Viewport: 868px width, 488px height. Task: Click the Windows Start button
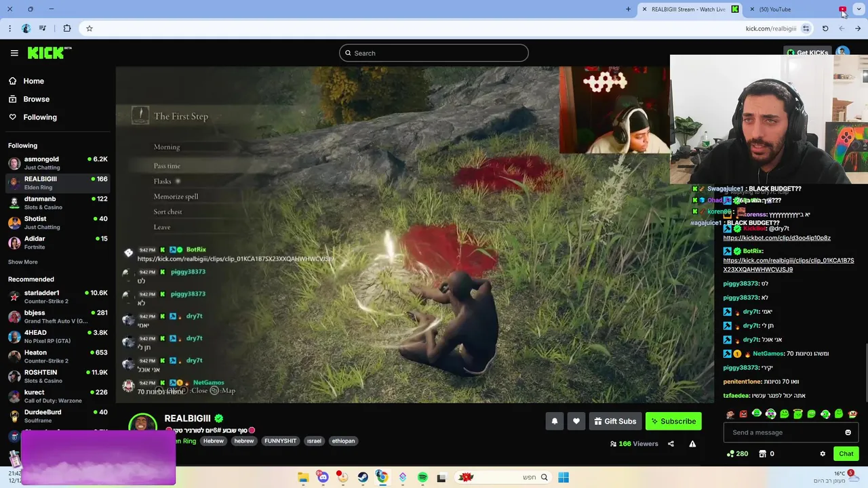tap(563, 477)
